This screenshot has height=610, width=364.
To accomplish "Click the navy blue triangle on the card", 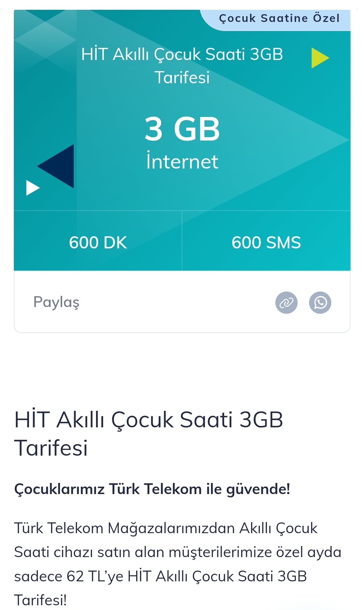I will click(x=56, y=166).
